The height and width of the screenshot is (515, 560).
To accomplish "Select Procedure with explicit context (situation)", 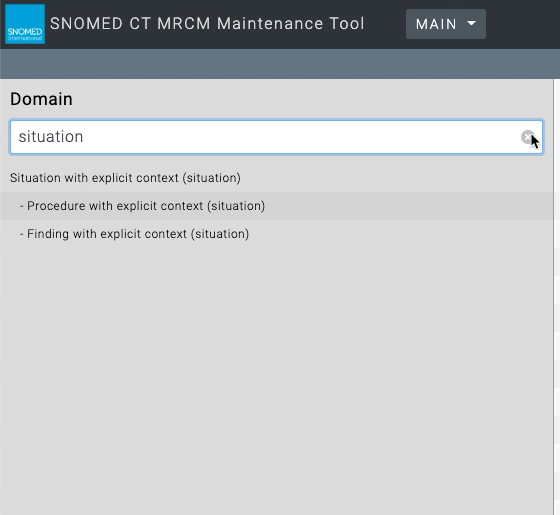I will coord(276,206).
